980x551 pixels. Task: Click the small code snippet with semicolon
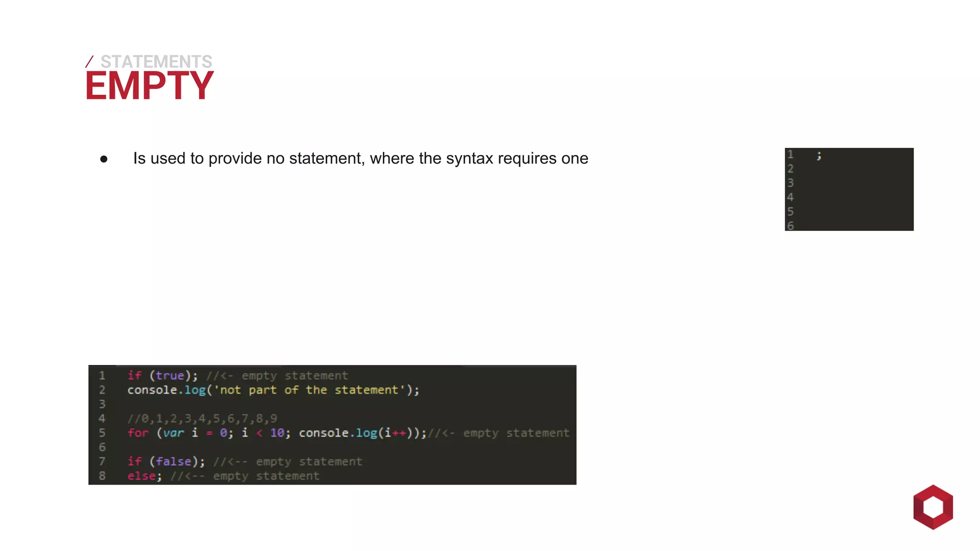[x=849, y=189]
